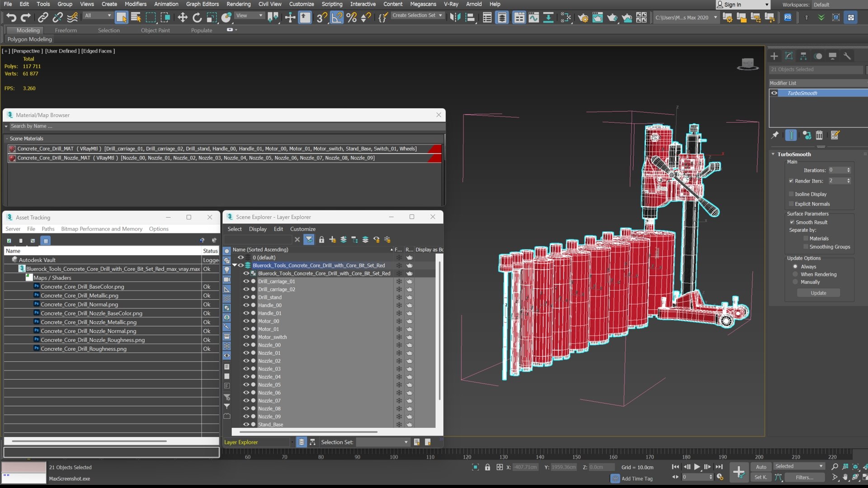Click the Search by Name field in Material Browser

coord(226,126)
